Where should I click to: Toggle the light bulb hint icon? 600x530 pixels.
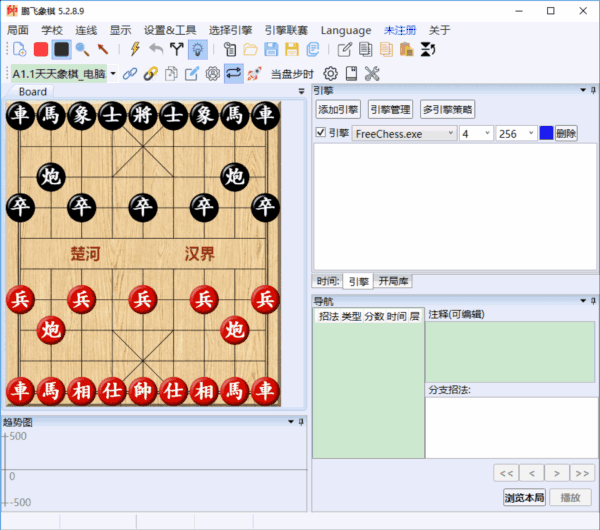(x=198, y=49)
